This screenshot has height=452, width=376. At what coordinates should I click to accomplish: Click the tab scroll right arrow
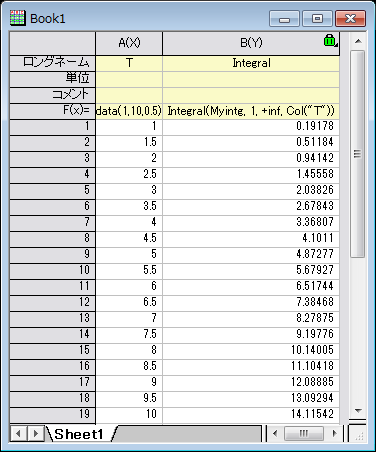(x=36, y=434)
